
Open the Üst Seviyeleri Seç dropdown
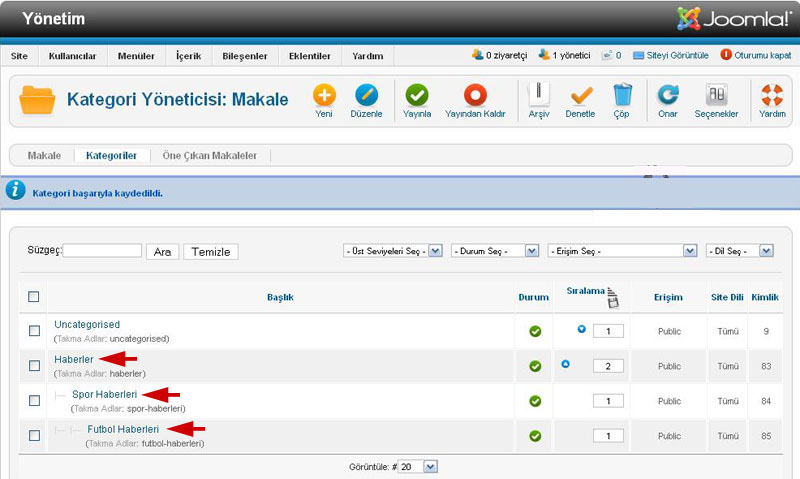(x=393, y=251)
